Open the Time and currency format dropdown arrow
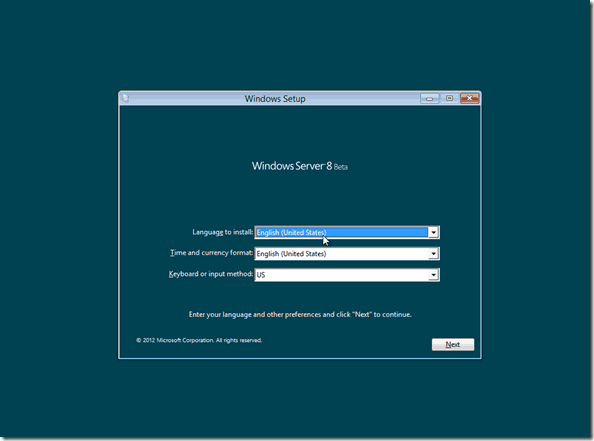This screenshot has height=441, width=594. tap(433, 253)
